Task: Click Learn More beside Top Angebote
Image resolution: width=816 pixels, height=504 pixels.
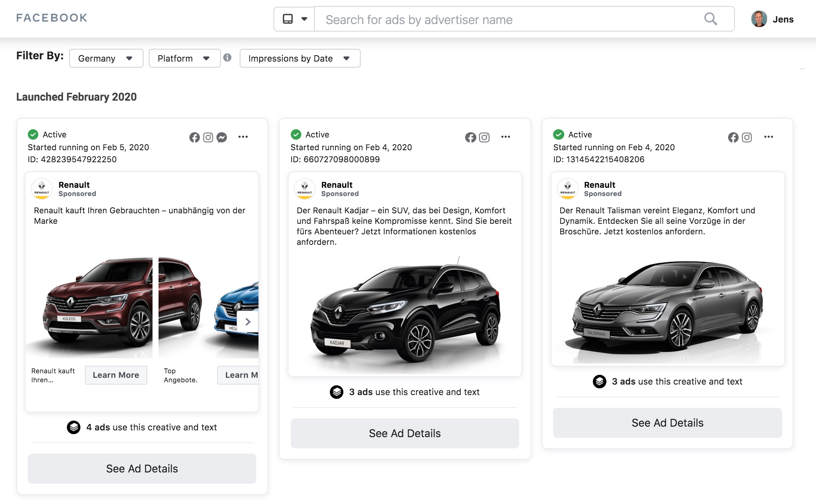Action: click(238, 375)
